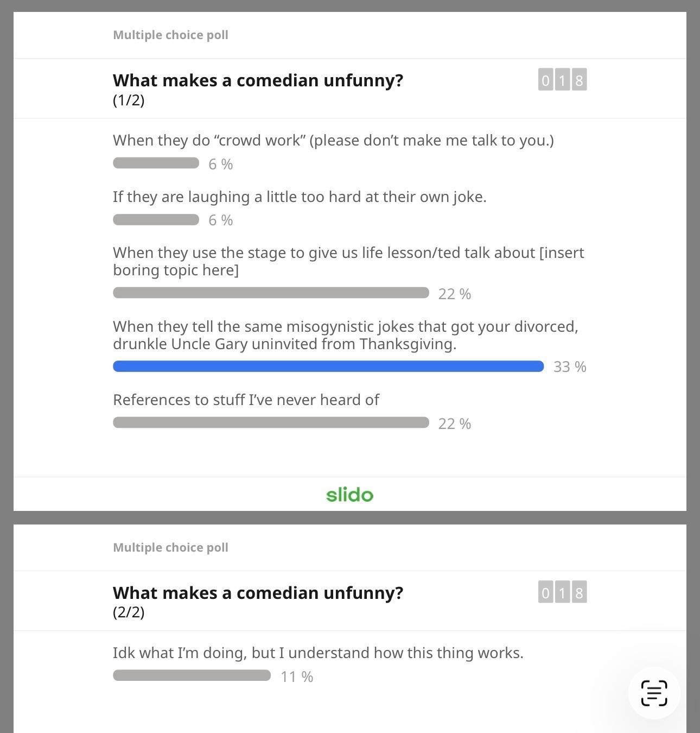This screenshot has width=700, height=733.
Task: Click the green Slido logo
Action: 349,495
